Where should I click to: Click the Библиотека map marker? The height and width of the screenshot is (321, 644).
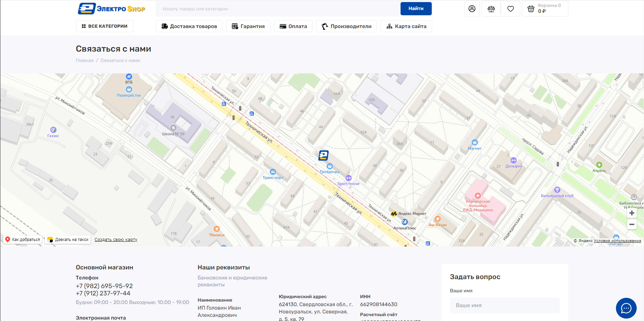[634, 197]
